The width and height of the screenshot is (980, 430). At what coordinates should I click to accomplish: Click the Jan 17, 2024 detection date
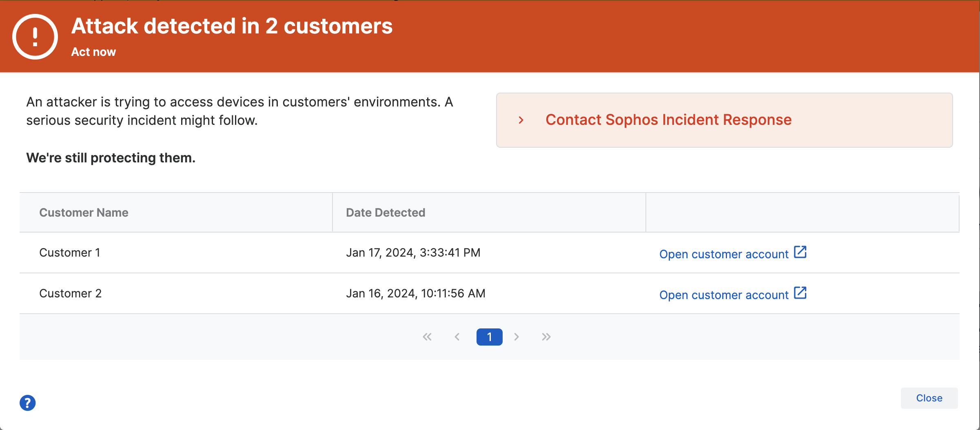coord(413,253)
